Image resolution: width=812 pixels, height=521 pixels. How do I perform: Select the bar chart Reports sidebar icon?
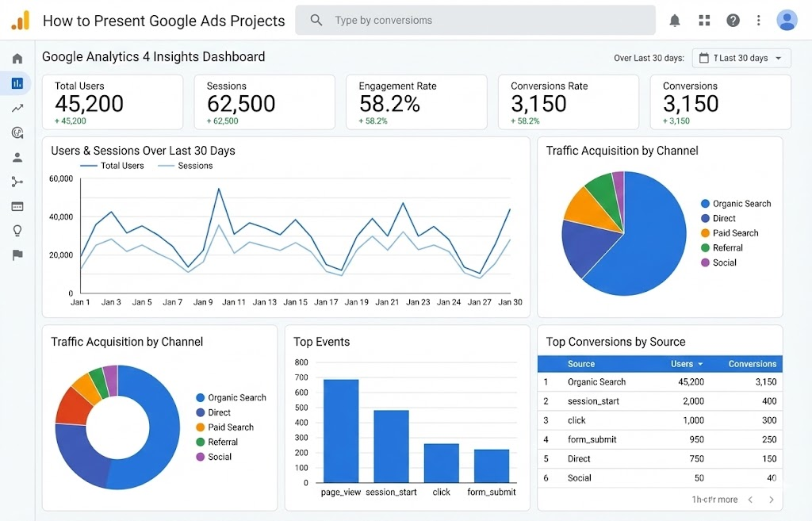[x=17, y=83]
